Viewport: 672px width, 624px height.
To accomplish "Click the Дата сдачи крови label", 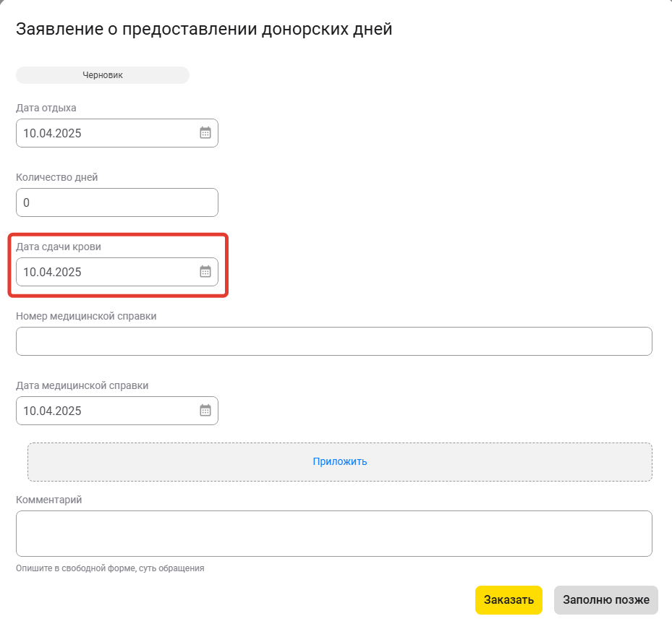I will (x=59, y=247).
